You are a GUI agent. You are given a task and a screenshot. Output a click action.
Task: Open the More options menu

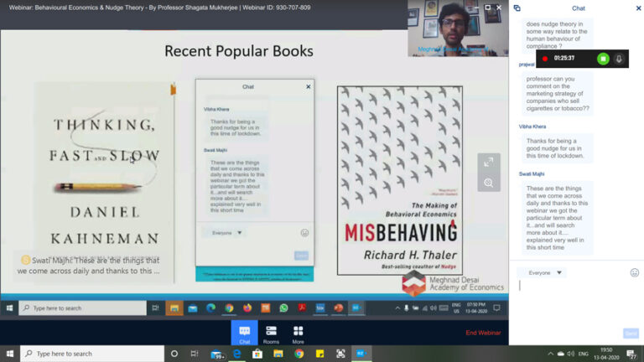(x=298, y=334)
